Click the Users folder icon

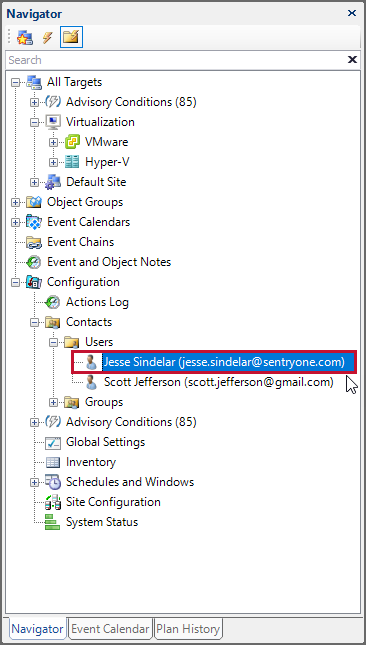[x=72, y=343]
